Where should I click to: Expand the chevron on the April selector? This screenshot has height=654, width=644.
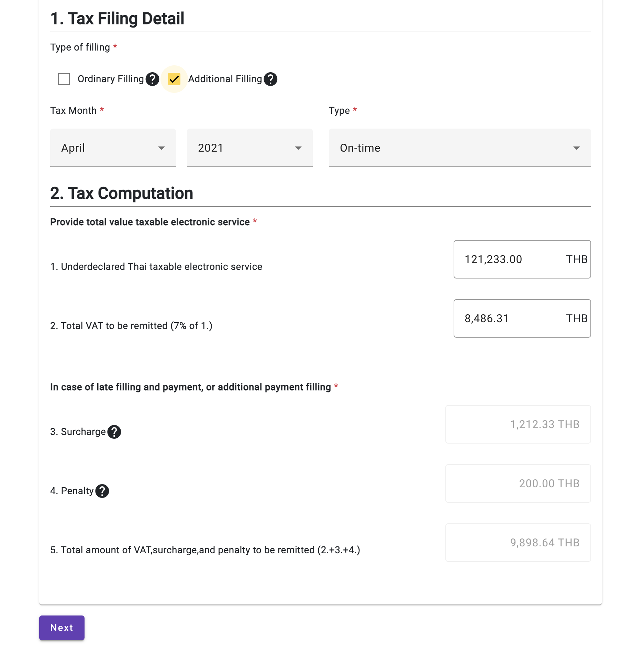pyautogui.click(x=162, y=148)
